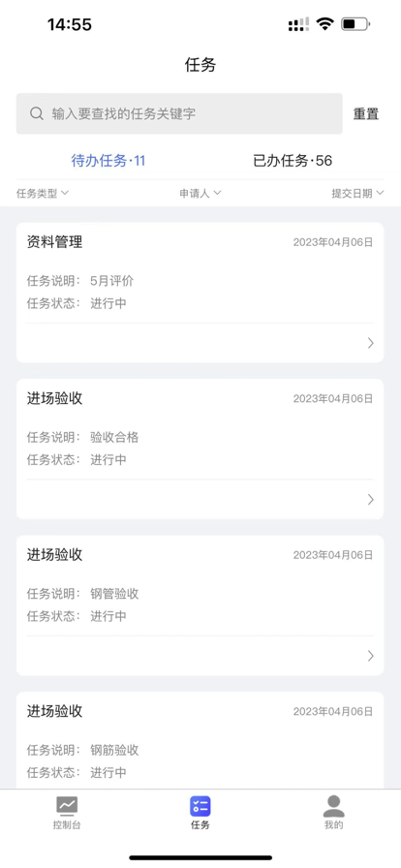
Task: Switch to the 已办任务·56 tab
Action: pos(293,161)
